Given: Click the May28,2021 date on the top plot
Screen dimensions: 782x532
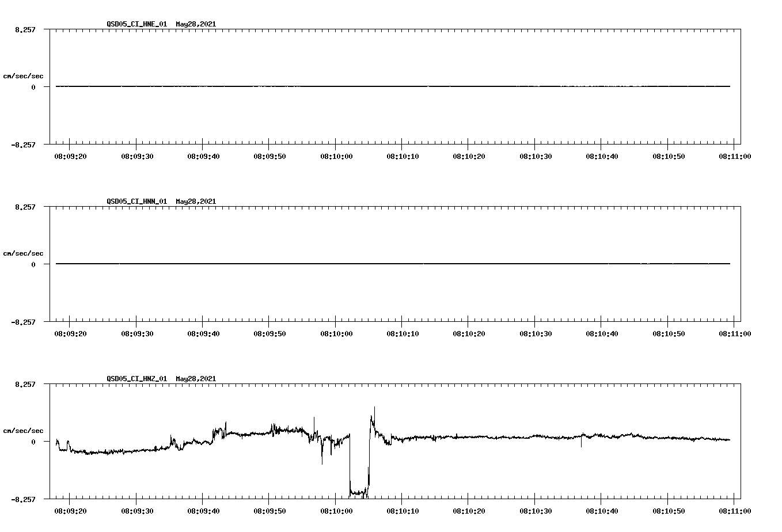Looking at the screenshot, I should 195,25.
